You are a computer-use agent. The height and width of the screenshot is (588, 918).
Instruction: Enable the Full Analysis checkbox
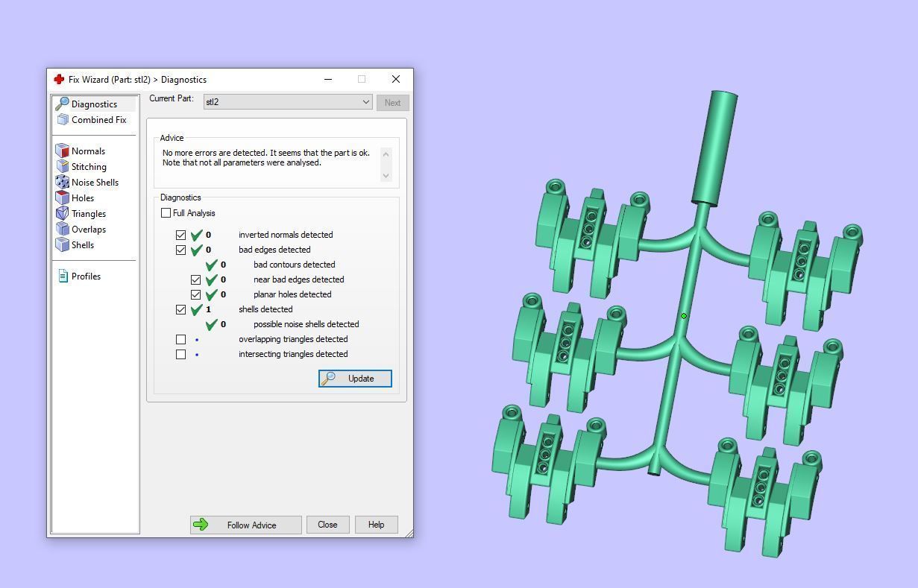point(166,213)
